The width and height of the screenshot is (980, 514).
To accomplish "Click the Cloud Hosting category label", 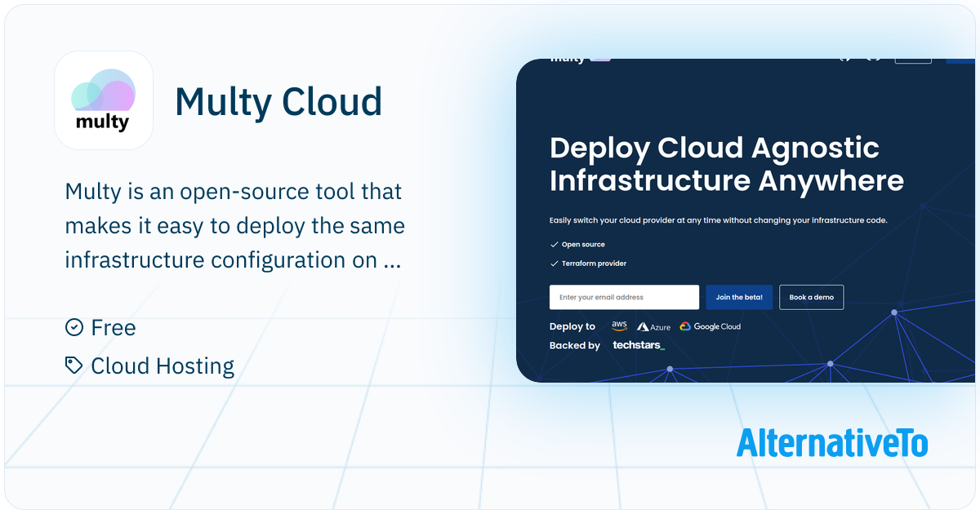I will 163,366.
